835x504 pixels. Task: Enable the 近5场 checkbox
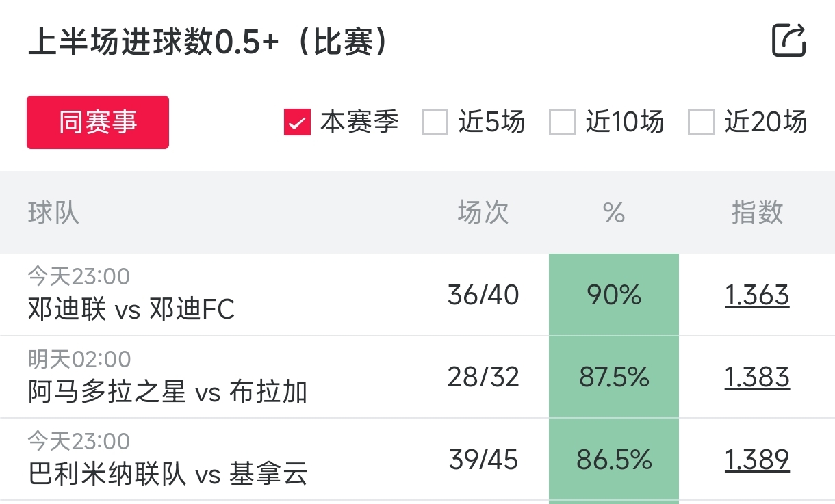point(435,123)
